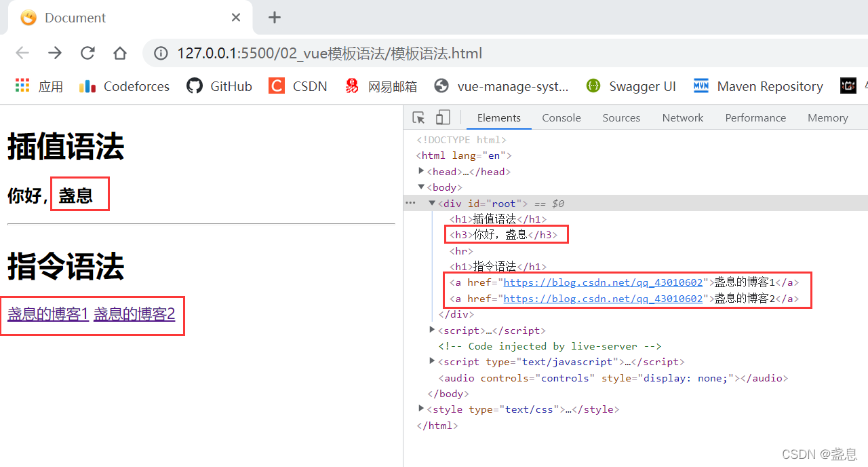868x467 pixels.
Task: Click the browser back arrow
Action: (x=22, y=53)
